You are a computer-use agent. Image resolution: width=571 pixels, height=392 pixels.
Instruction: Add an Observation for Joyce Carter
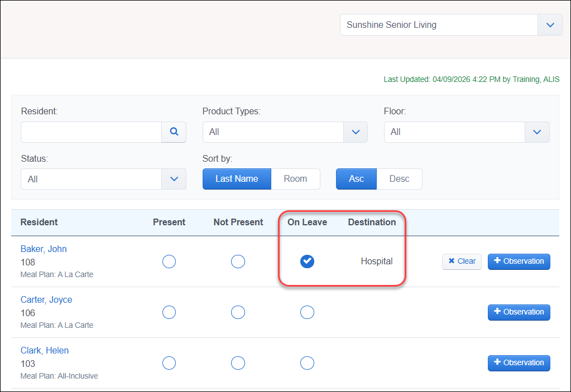coord(519,312)
